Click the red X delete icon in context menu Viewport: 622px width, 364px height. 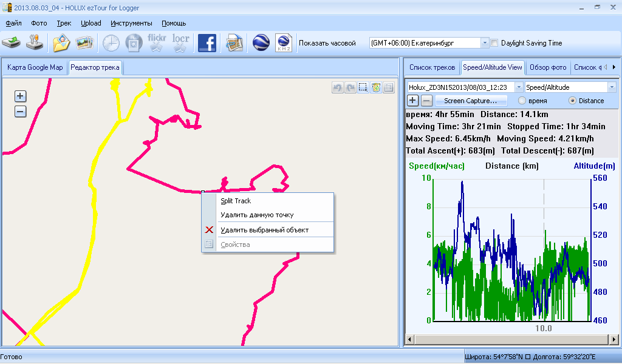coord(209,230)
